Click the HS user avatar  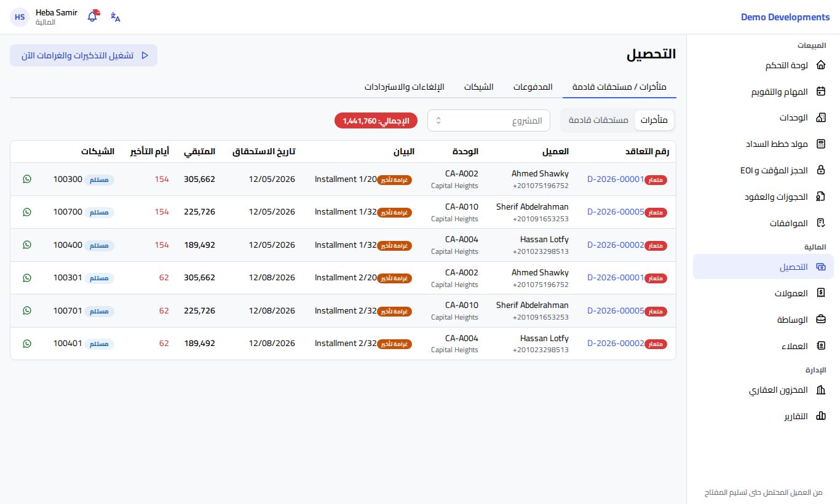[20, 17]
